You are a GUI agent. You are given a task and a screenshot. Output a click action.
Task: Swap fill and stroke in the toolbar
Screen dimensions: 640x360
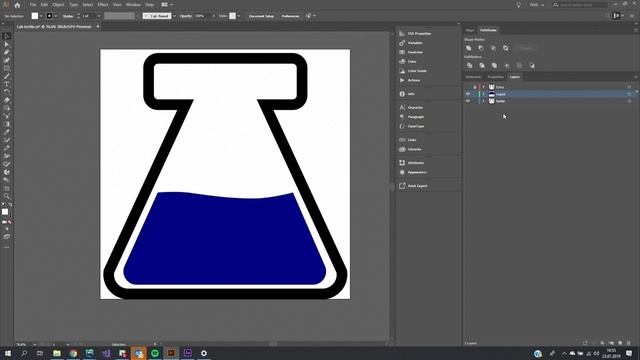point(10,205)
